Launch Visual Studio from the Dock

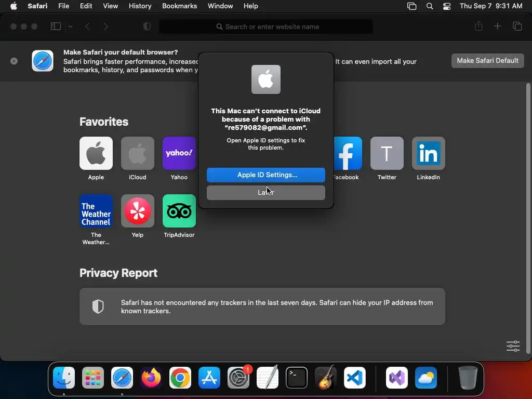(397, 378)
